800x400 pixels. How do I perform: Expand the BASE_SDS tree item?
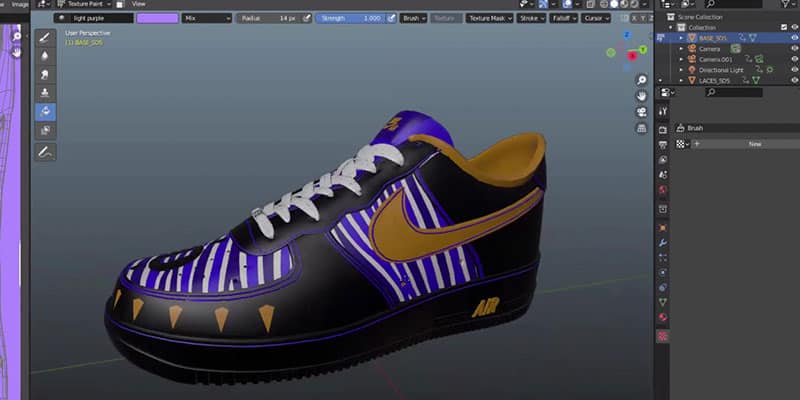pos(681,38)
